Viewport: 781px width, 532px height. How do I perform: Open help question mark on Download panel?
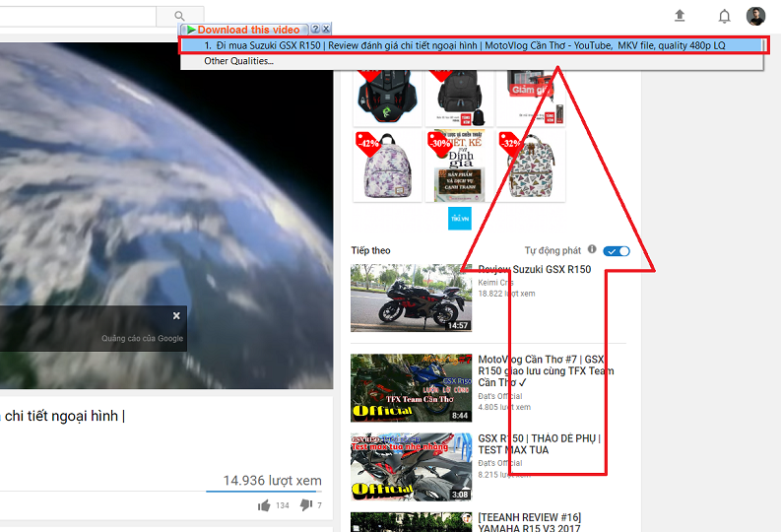(315, 29)
